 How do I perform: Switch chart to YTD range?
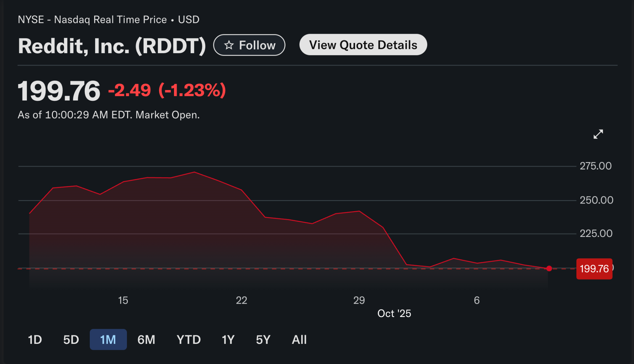(x=189, y=340)
